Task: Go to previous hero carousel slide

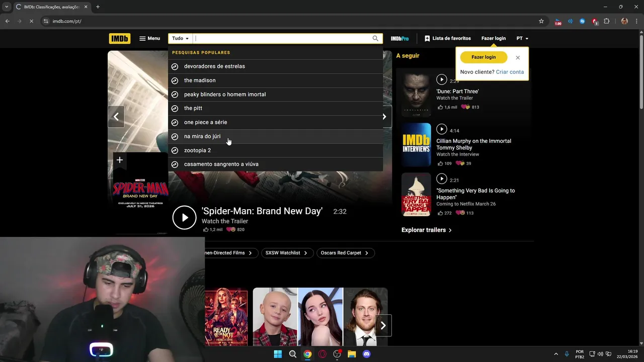Action: [x=116, y=117]
